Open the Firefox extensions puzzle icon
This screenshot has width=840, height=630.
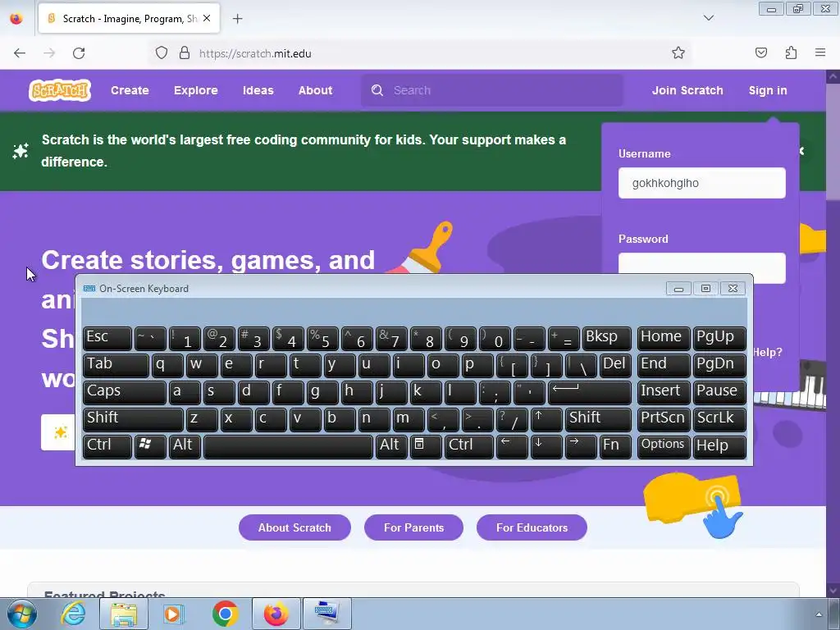pyautogui.click(x=791, y=52)
